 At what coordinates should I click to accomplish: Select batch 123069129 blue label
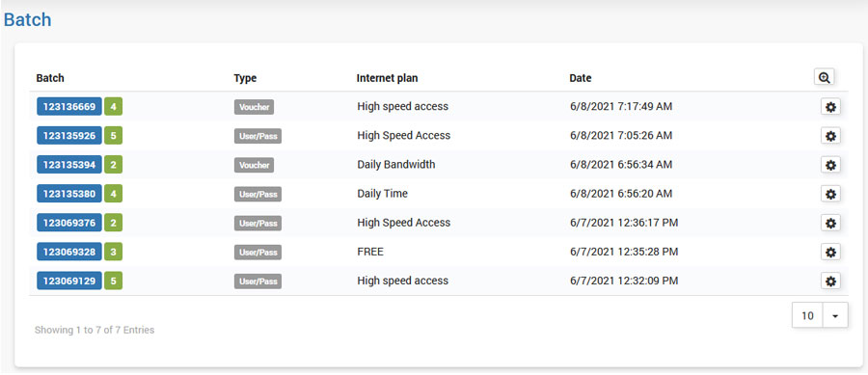69,281
